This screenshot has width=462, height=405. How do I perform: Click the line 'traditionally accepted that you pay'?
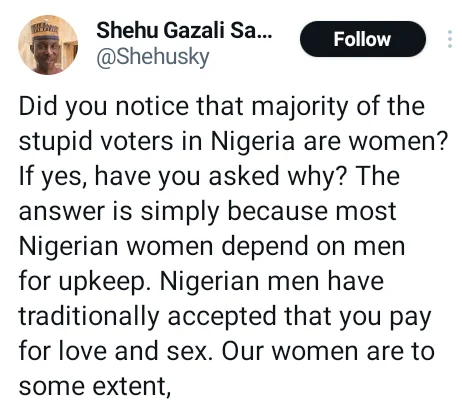point(225,317)
